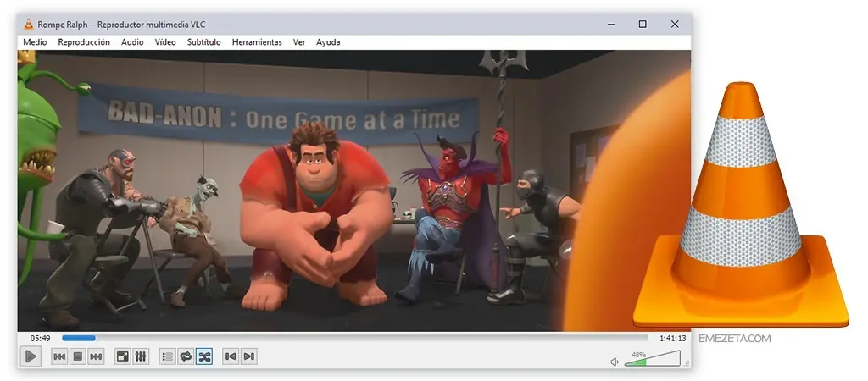Screen dimensions: 868x381
Task: Switch the 1:41:13 total time display
Action: click(x=672, y=338)
